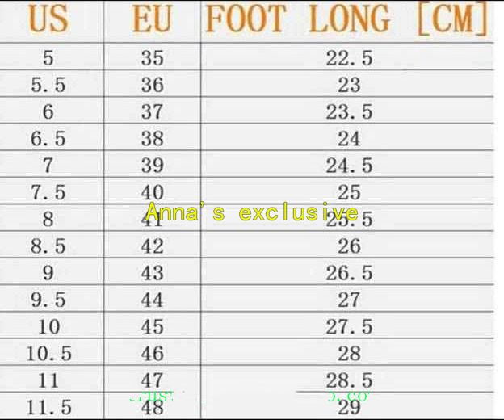Select the 26.5 cm foot length cell
This screenshot has width=504, height=420.
coord(349,273)
